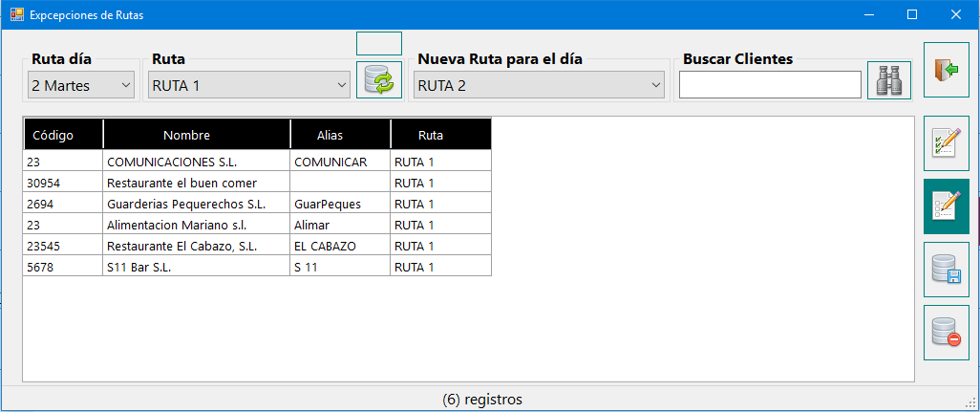Click the database refresh icon beside Ruta
Image resolution: width=980 pixels, height=412 pixels.
379,80
